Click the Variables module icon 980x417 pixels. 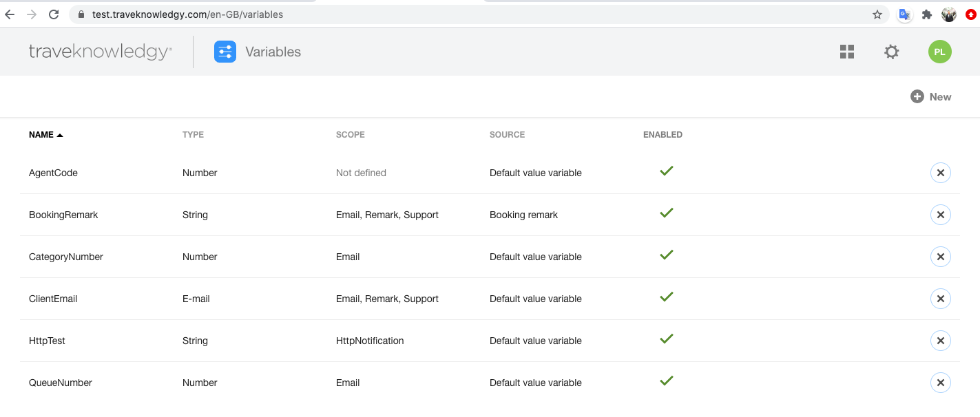(225, 52)
